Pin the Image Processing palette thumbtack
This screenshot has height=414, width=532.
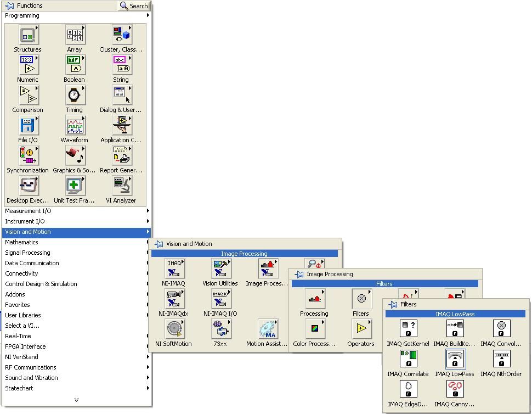(299, 274)
